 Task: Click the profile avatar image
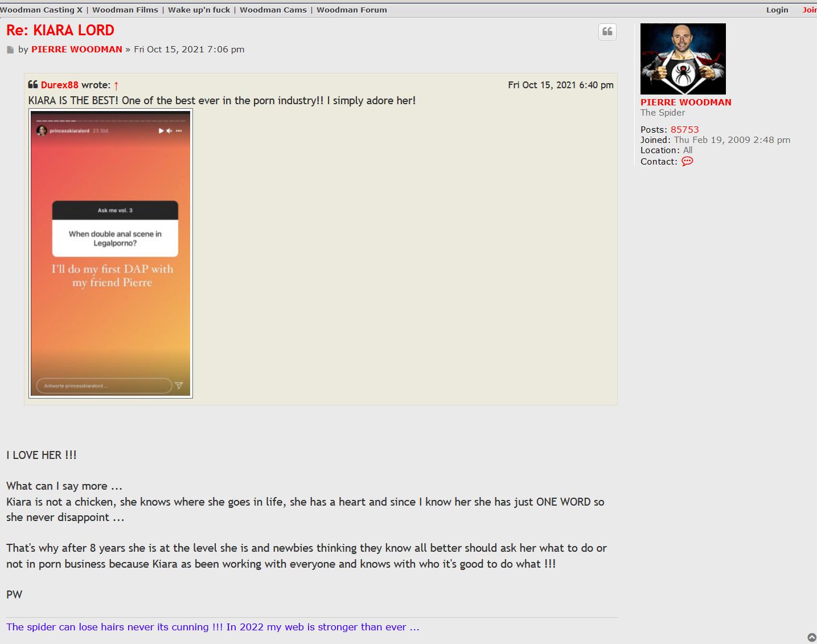(x=683, y=59)
